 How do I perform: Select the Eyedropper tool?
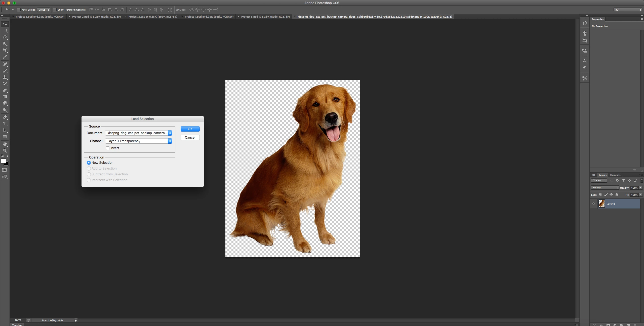click(5, 57)
